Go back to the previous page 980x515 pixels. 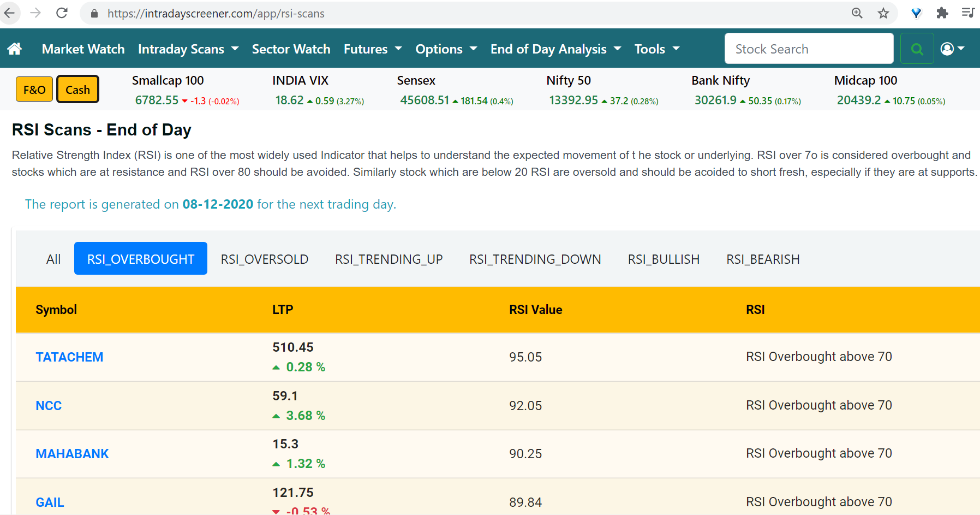9,13
